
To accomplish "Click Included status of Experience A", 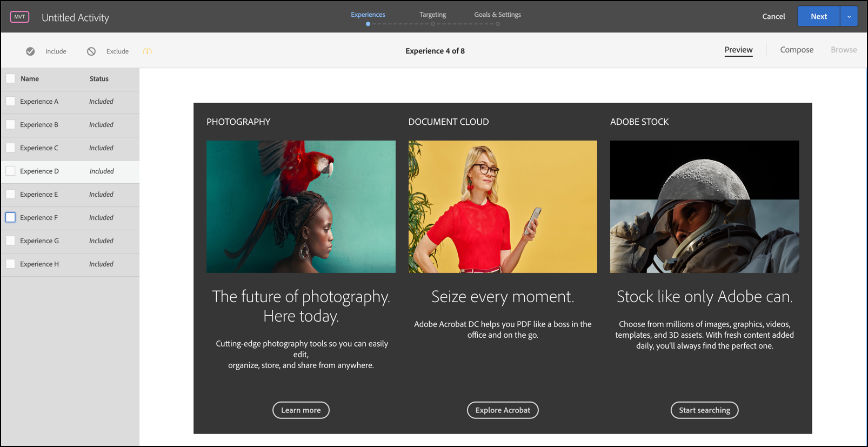I will (101, 101).
